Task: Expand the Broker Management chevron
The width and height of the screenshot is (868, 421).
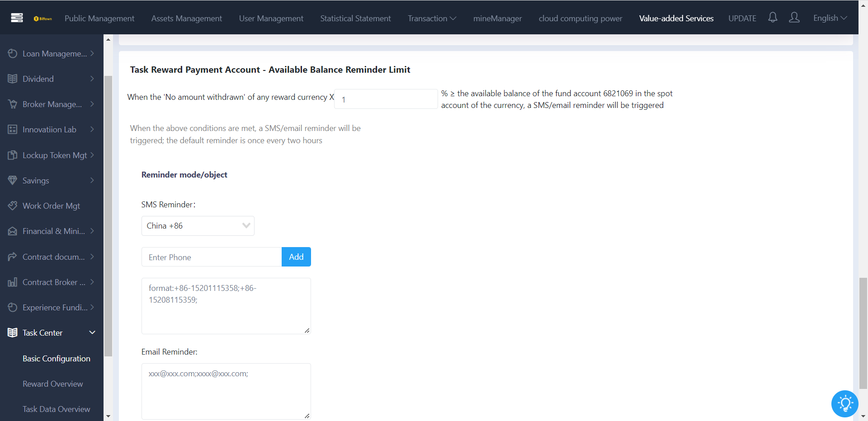Action: click(92, 104)
